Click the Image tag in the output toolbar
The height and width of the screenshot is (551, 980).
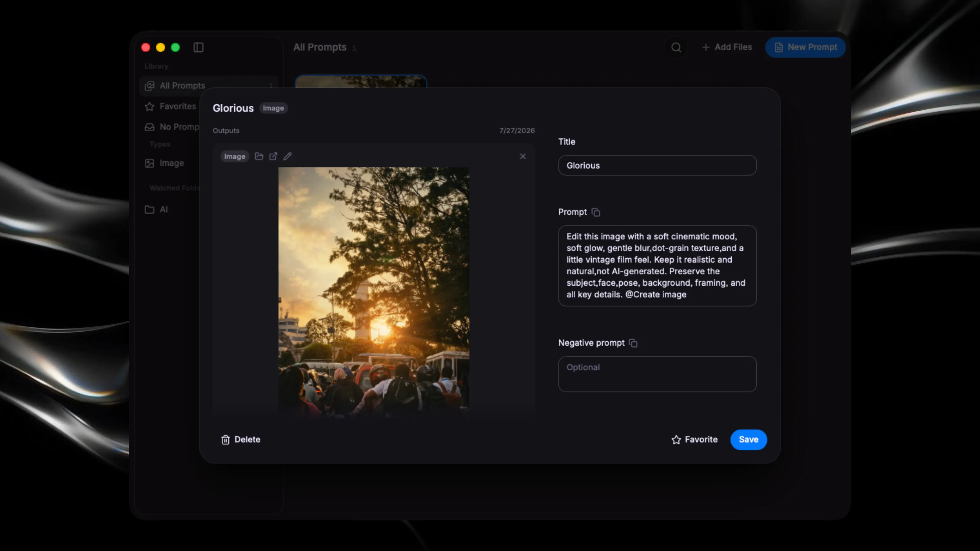click(x=234, y=156)
